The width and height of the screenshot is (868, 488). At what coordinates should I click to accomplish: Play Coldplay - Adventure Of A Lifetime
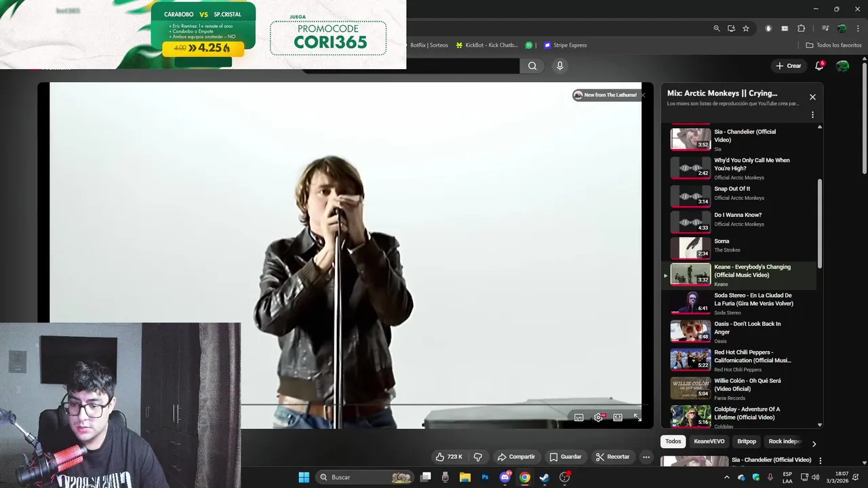click(x=739, y=416)
